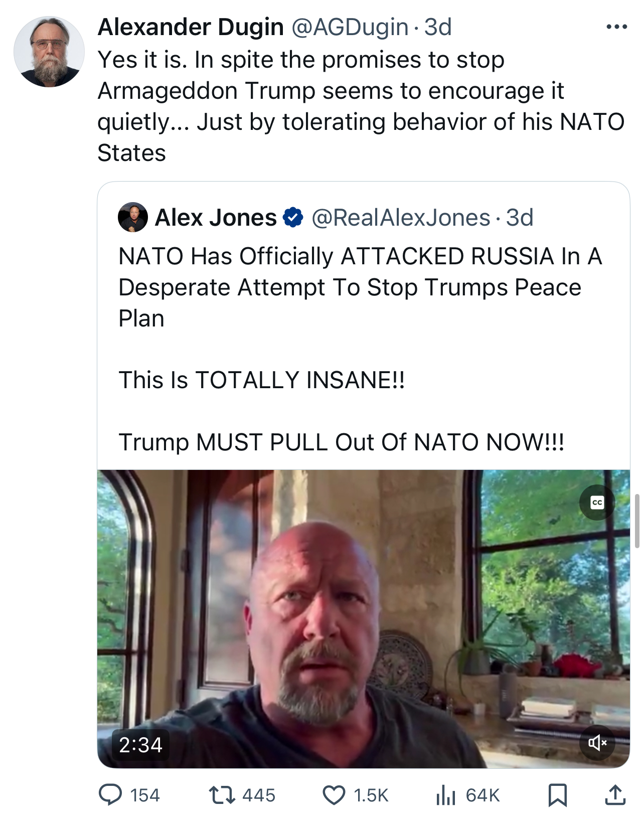Toggle closed captions CC on the video
Image resolution: width=644 pixels, height=825 pixels.
[597, 503]
